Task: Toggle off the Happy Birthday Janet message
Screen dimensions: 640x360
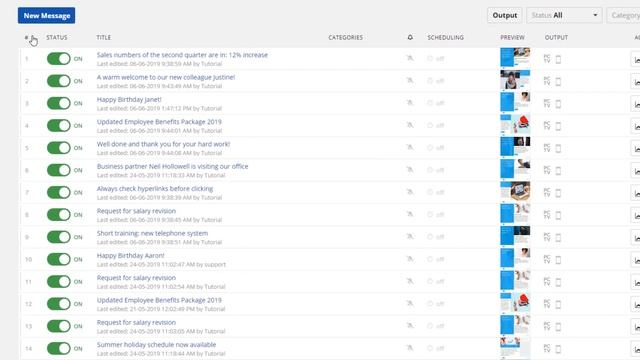Action: (59, 103)
